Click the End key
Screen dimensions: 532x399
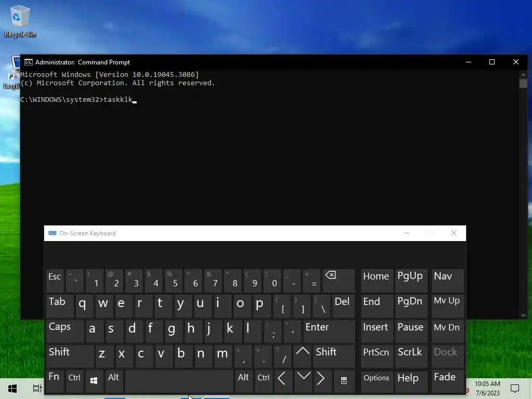click(377, 305)
